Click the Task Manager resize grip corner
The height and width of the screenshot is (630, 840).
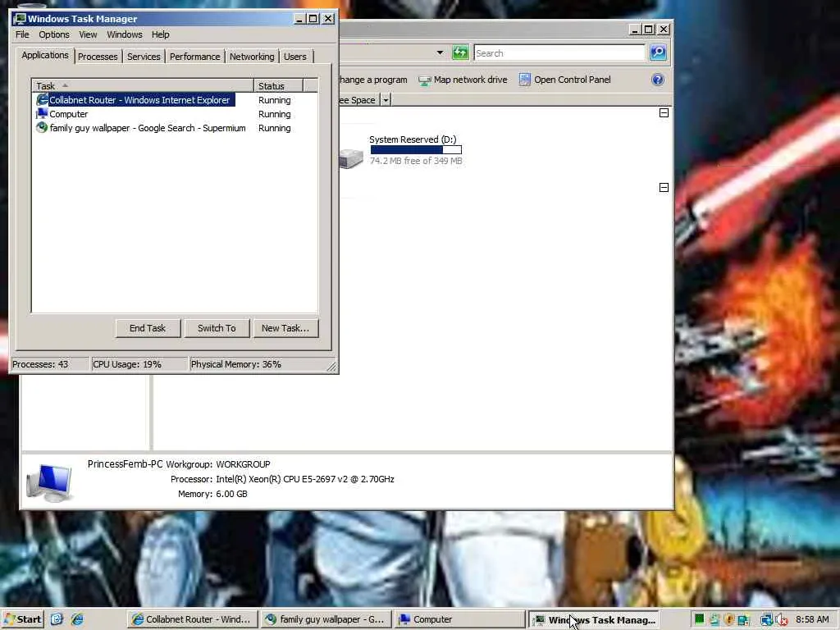[x=331, y=367]
